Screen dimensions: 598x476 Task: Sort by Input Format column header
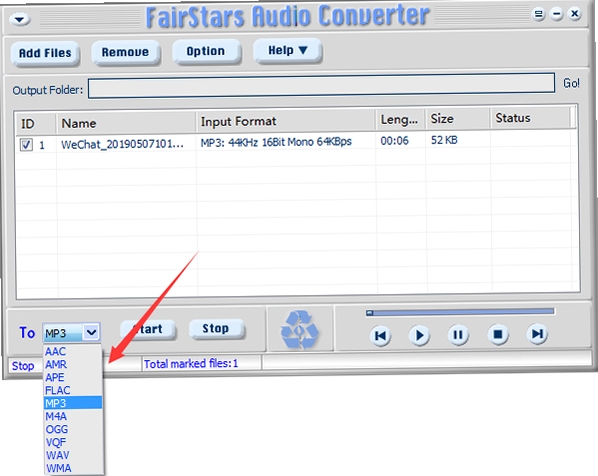[286, 121]
